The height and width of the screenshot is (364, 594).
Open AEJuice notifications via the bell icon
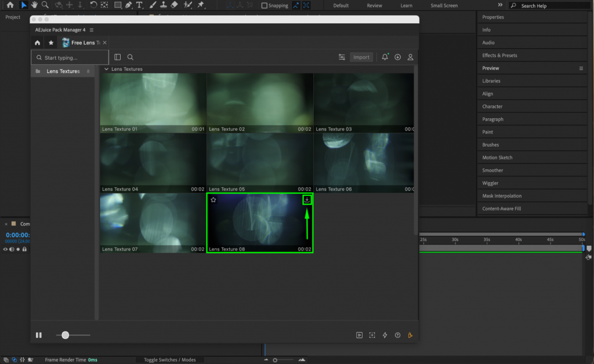383,57
